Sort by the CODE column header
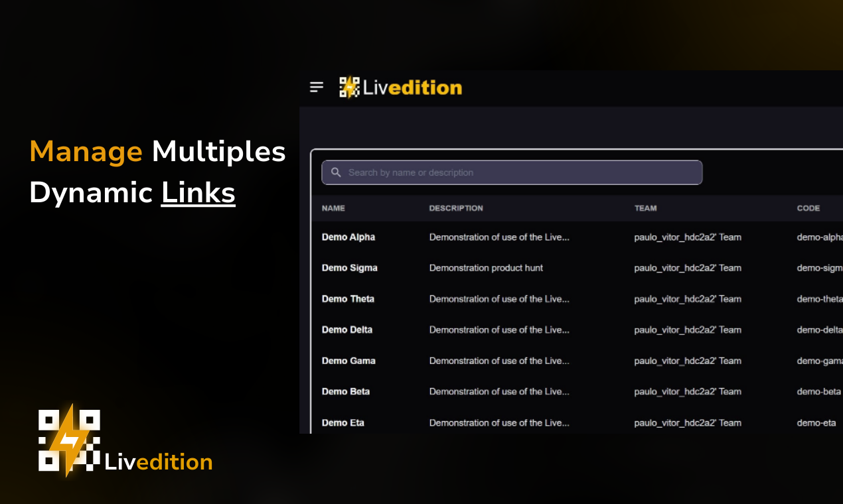The width and height of the screenshot is (843, 504). [x=808, y=208]
